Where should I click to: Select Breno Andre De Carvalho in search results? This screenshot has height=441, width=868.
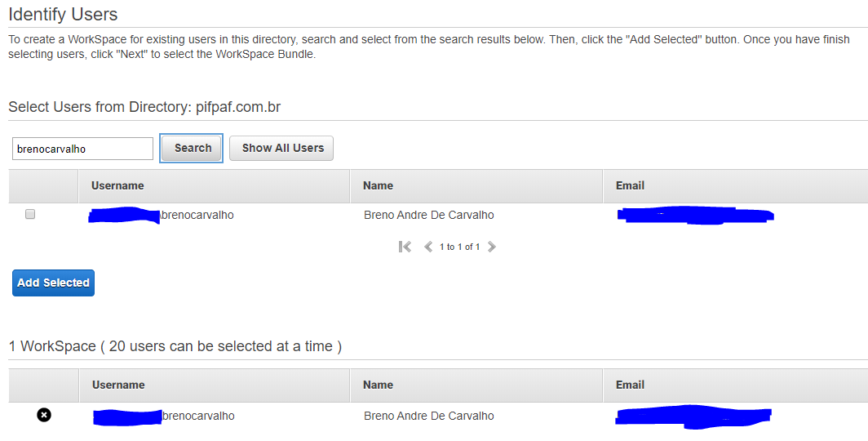point(429,215)
